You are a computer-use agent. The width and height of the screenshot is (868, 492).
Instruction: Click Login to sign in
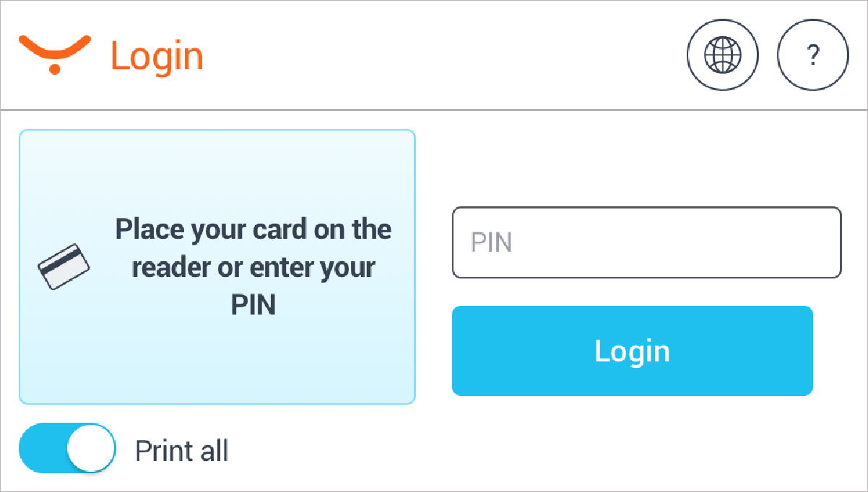tap(632, 351)
